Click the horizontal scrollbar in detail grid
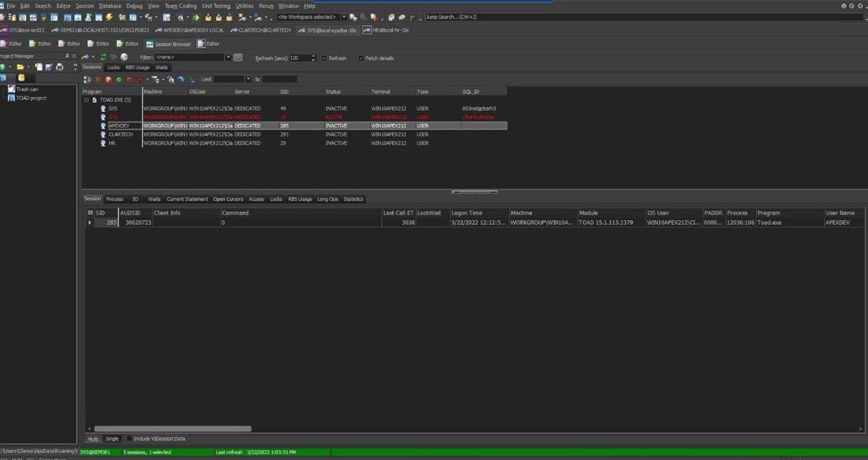Screen dimensions: 868x460 point(172,428)
